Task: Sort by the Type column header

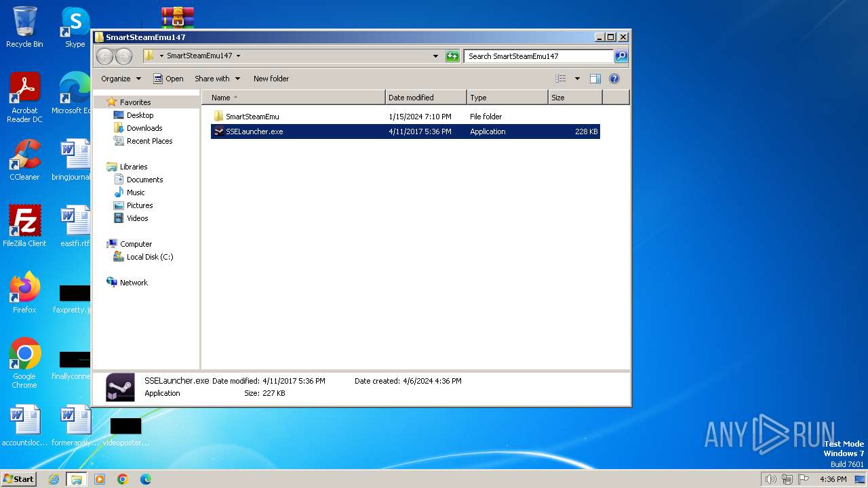Action: click(507, 98)
